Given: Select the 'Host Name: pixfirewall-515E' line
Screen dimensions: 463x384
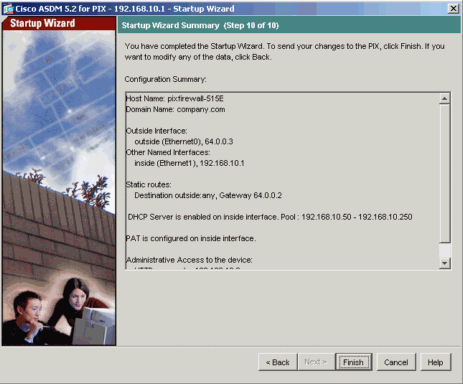Looking at the screenshot, I should (x=175, y=99).
